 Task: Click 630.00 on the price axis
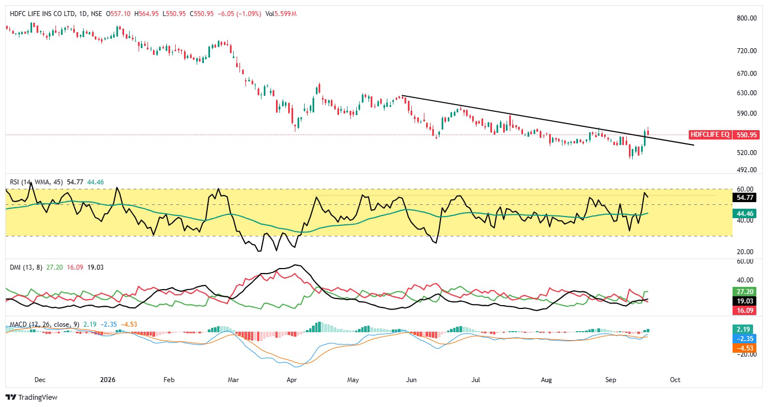click(747, 93)
